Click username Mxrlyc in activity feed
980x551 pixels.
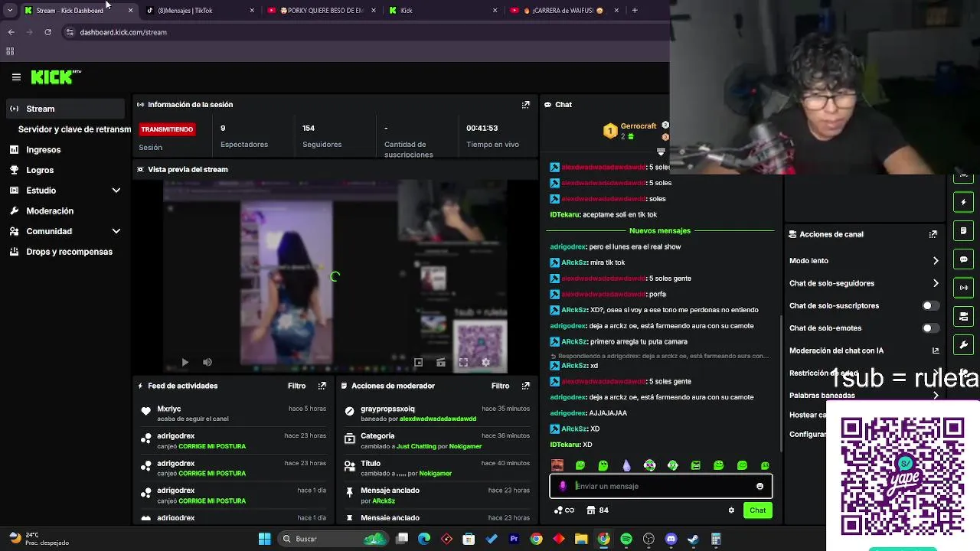tap(169, 409)
